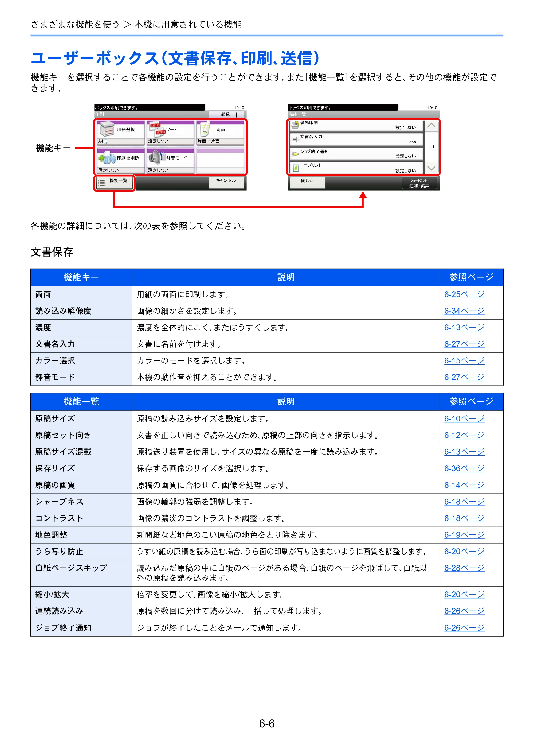Select the 両面 duplex function key
The height and width of the screenshot is (756, 534).
(x=220, y=133)
